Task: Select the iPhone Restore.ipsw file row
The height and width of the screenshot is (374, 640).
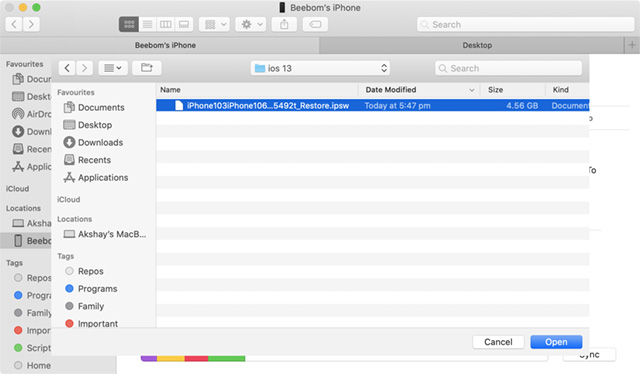Action: (x=373, y=106)
